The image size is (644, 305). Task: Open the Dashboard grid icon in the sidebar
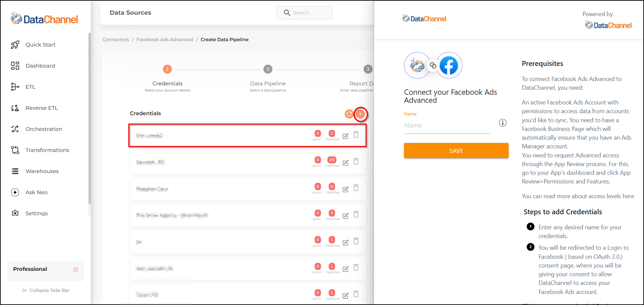[x=15, y=66]
